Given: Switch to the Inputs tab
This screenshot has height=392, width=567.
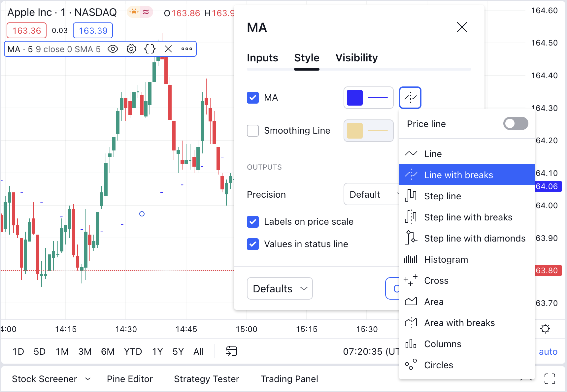Looking at the screenshot, I should click(x=262, y=58).
